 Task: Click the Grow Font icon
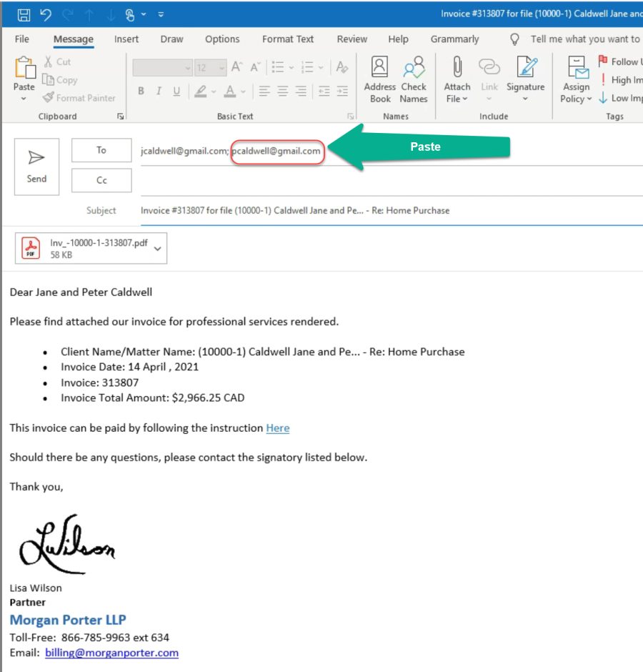237,67
